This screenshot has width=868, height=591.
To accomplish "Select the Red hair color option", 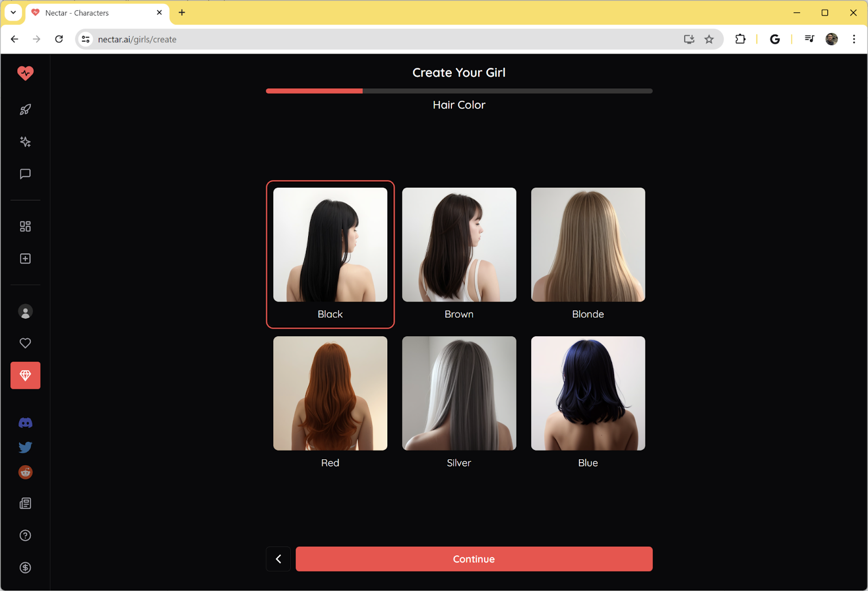I will [330, 403].
